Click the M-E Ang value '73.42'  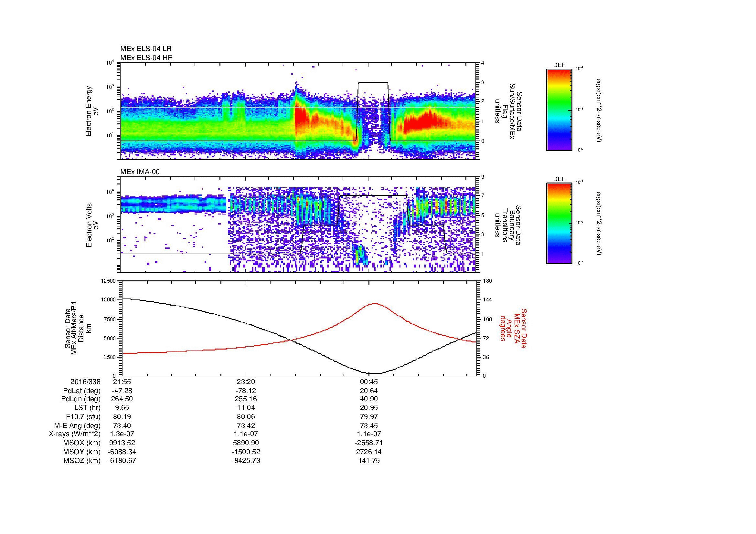pyautogui.click(x=246, y=425)
